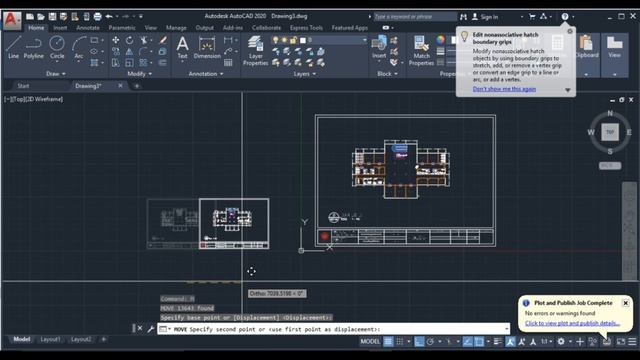Click the Save icon in quick access toolbar

52,17
